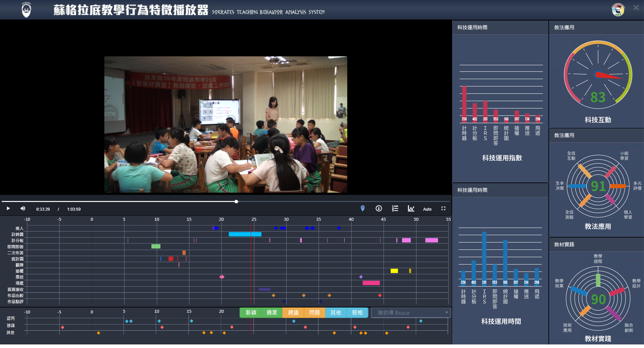The width and height of the screenshot is (644, 348).
Task: Toggle Auto mode
Action: click(427, 209)
